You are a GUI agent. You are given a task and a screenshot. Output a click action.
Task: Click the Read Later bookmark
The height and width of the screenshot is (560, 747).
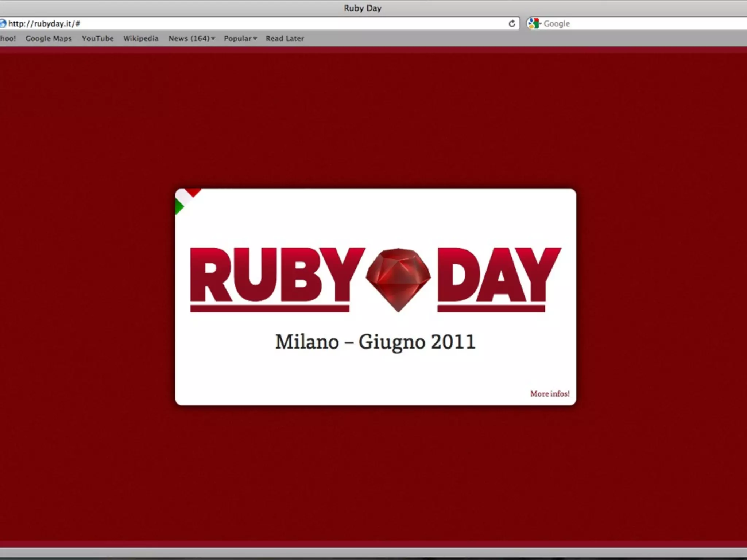coord(285,39)
